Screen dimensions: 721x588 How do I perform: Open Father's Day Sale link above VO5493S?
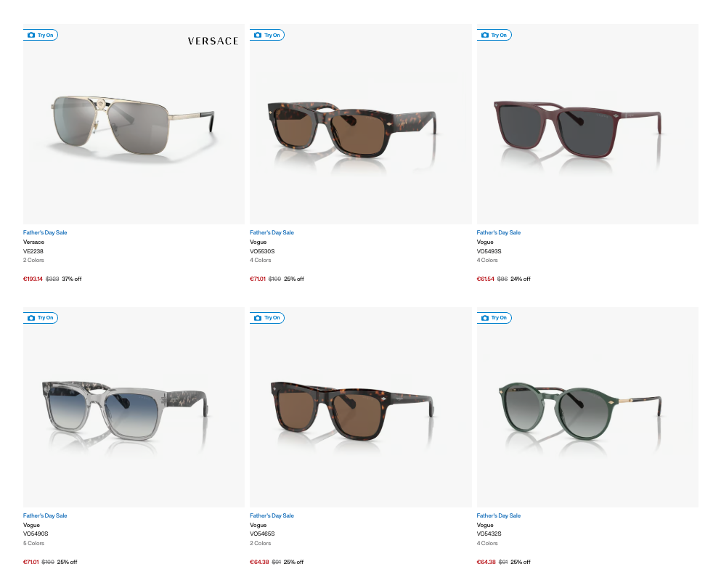(498, 232)
